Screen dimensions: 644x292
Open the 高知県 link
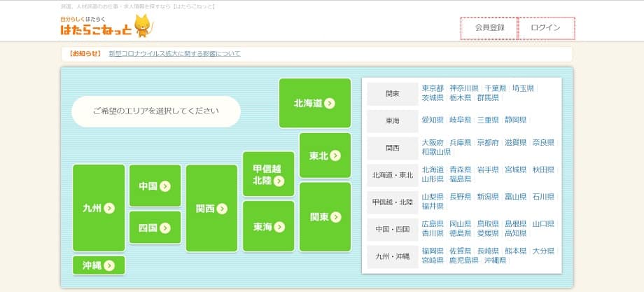pyautogui.click(x=516, y=233)
